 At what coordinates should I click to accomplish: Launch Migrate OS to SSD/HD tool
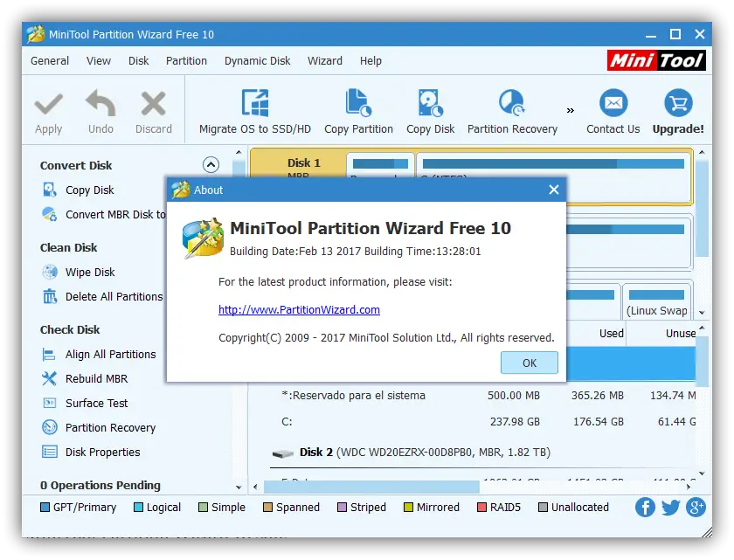click(254, 113)
